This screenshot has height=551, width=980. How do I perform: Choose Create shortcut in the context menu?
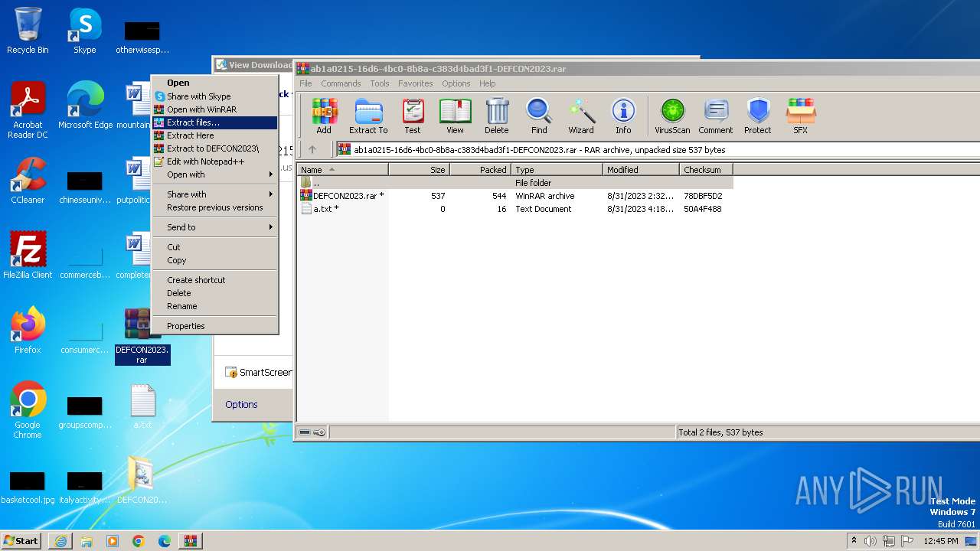[x=214, y=280]
